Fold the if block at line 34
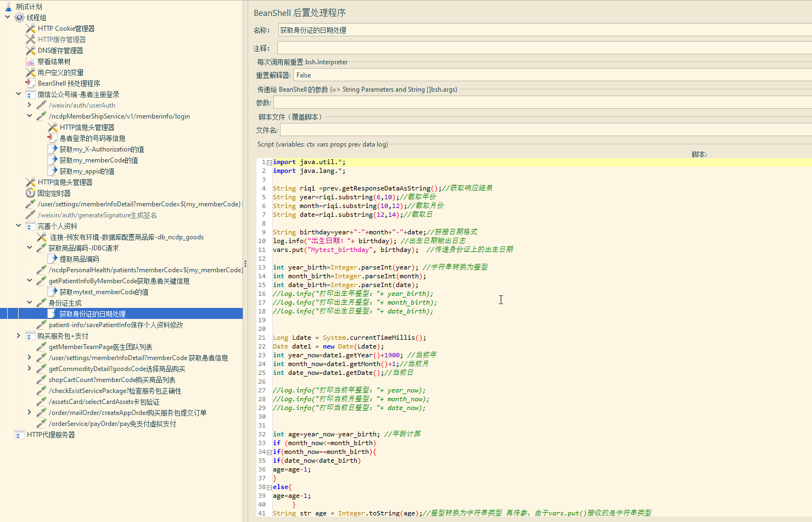 tap(269, 452)
